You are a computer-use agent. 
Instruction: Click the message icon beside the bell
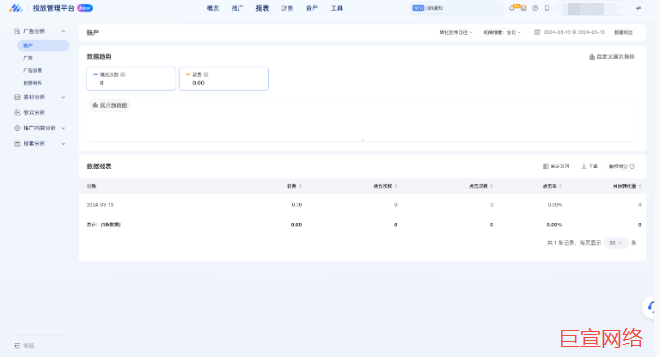tap(523, 8)
